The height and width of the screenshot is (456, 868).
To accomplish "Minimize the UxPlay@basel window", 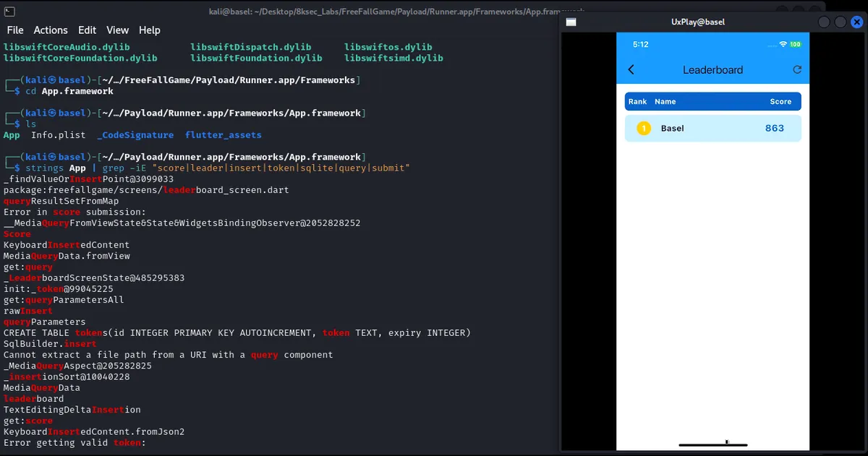I will click(825, 22).
